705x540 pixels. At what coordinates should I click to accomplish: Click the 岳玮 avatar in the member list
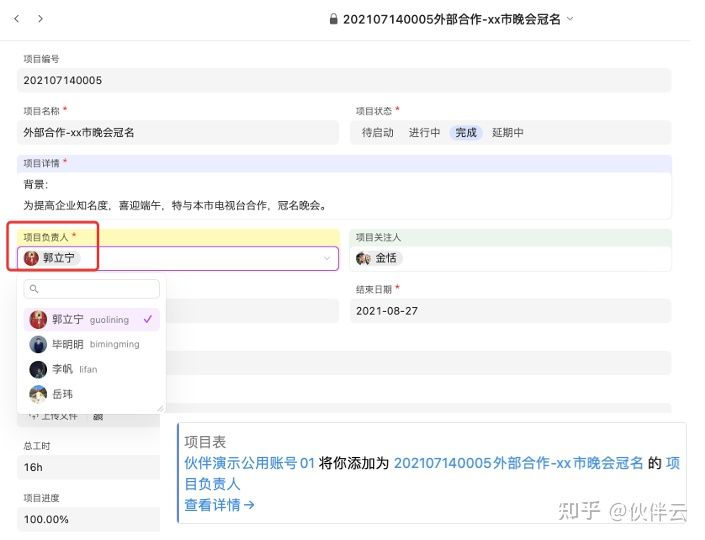click(x=38, y=394)
